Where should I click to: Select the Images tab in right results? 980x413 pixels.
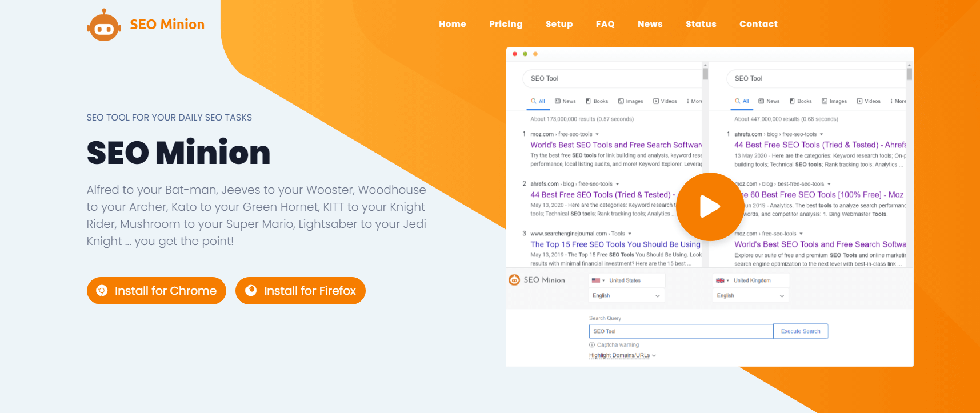pos(834,101)
